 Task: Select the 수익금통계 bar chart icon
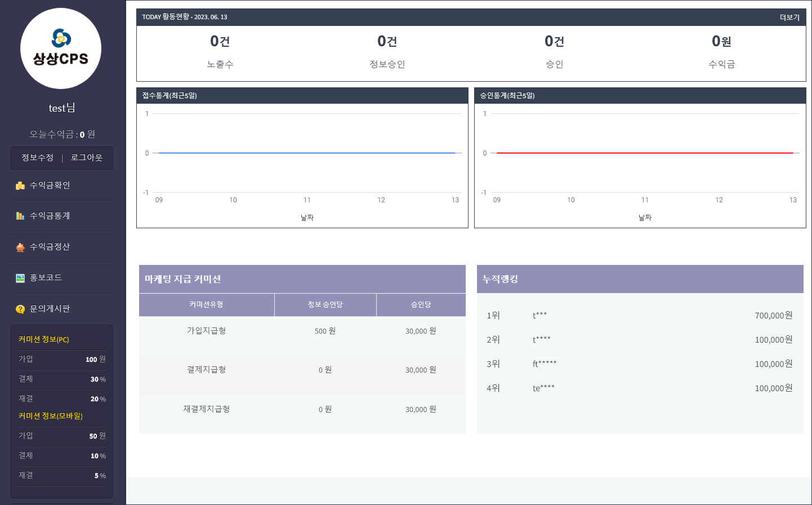pyautogui.click(x=20, y=216)
